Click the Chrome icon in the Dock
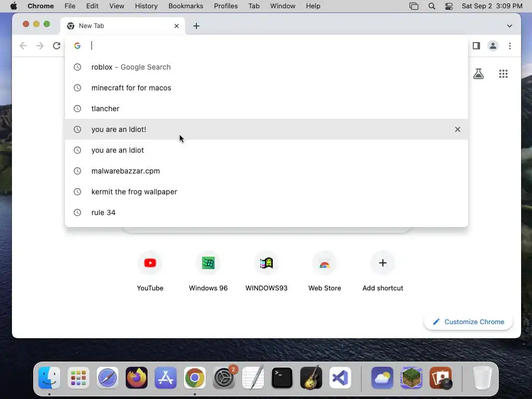Image resolution: width=532 pixels, height=399 pixels. coord(195,378)
